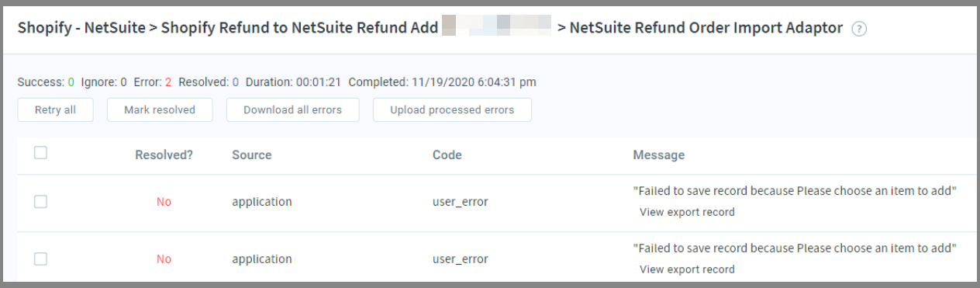
Task: Click the second row's user_error code
Action: [461, 259]
